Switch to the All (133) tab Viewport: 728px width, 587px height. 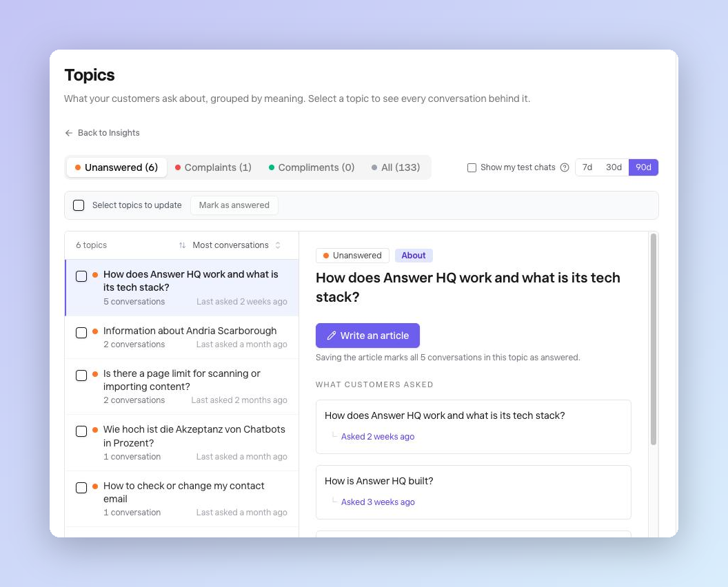396,167
